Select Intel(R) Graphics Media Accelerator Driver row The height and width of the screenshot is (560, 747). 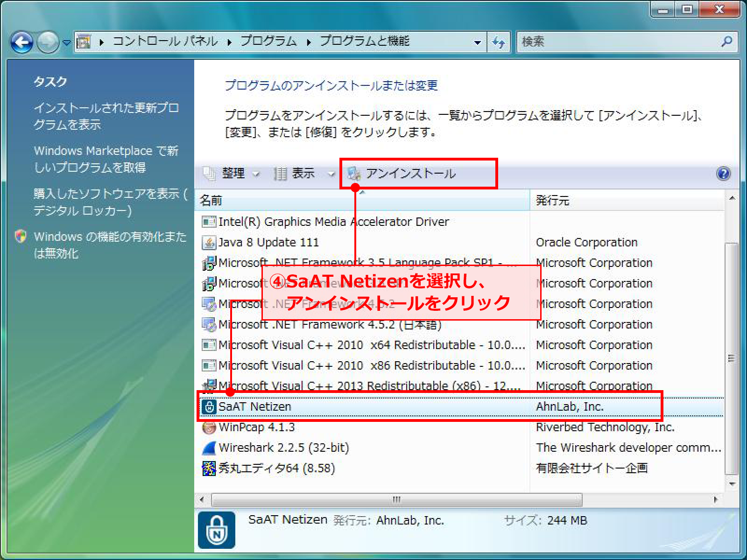pos(459,222)
